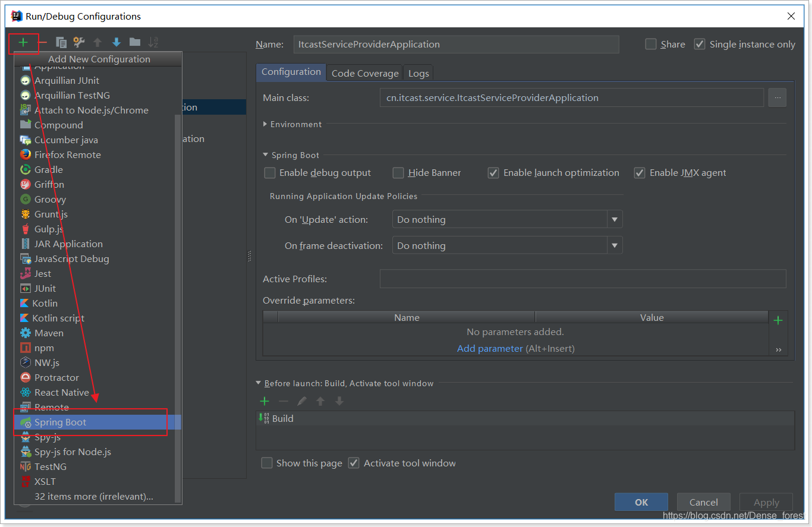The width and height of the screenshot is (812, 527).
Task: Copy the selected configuration
Action: coord(61,42)
